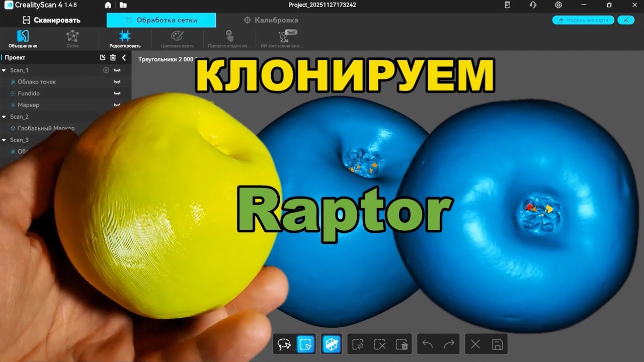The height and width of the screenshot is (362, 644).
Task: Select the Глобальный Маркер tree item
Action: [46, 128]
